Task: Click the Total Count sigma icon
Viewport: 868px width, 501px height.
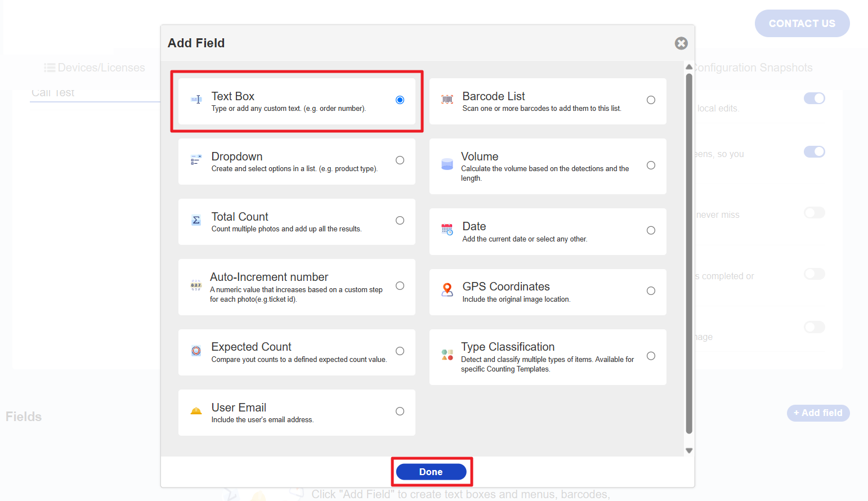Action: [196, 221]
